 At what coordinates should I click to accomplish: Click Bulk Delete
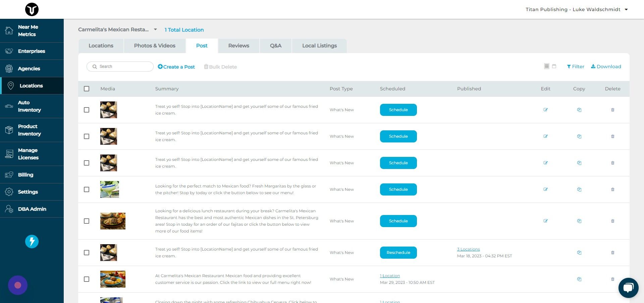coord(220,67)
